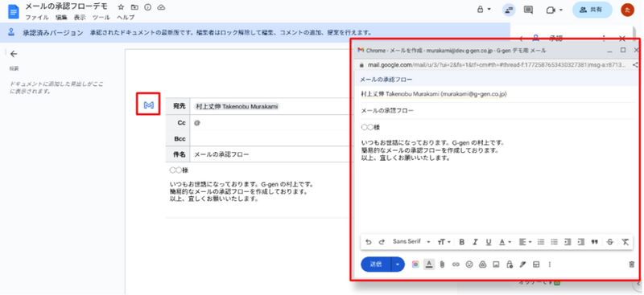The image size is (644, 295).
Task: Discard the draft with the trash icon
Action: click(x=632, y=264)
